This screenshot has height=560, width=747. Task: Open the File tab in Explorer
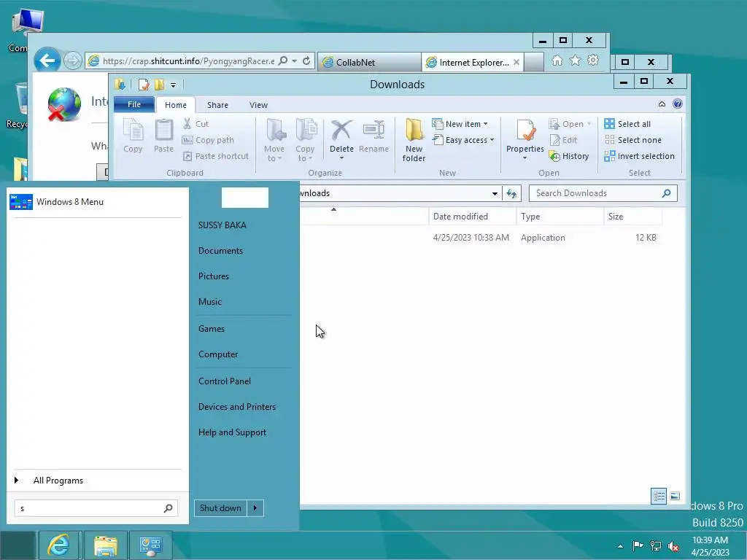click(134, 104)
